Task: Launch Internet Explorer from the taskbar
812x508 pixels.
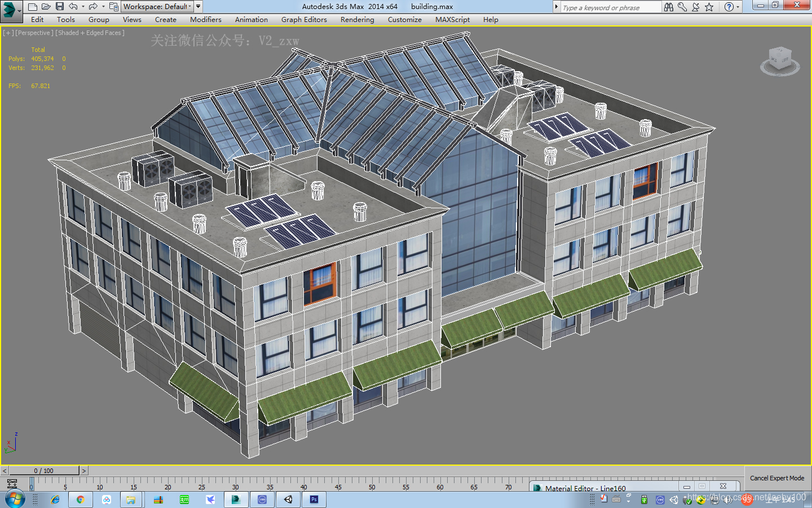Action: [55, 500]
